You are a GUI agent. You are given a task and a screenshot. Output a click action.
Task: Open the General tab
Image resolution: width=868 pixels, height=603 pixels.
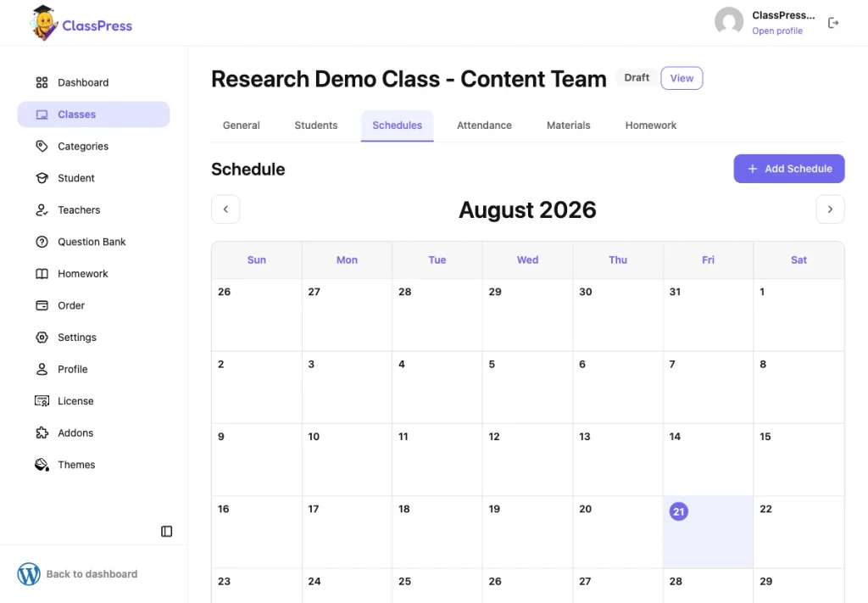tap(242, 126)
